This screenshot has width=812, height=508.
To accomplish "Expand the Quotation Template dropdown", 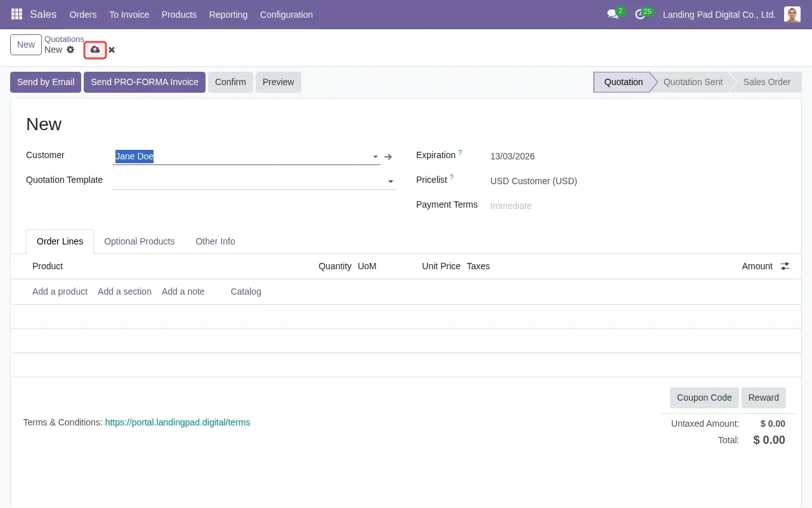I will click(390, 181).
